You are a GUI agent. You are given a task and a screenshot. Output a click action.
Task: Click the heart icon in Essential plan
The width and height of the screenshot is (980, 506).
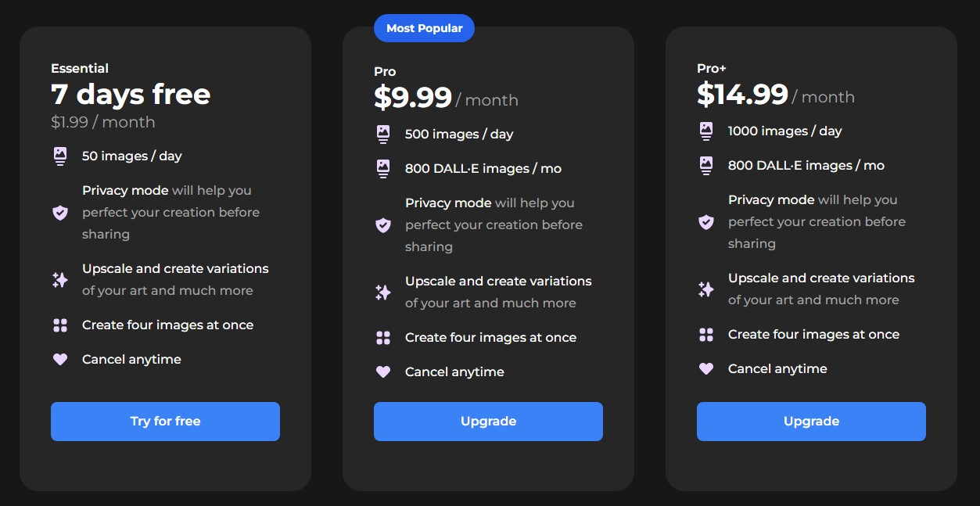[x=60, y=360]
